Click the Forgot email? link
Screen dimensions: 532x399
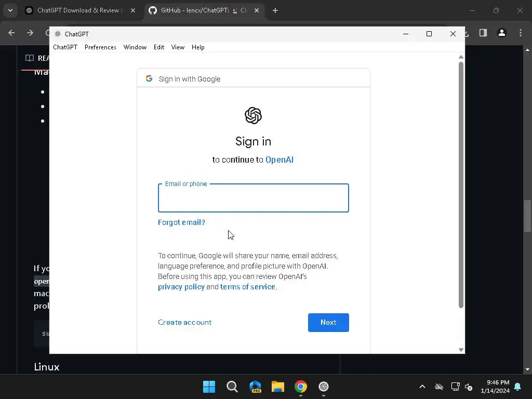click(181, 222)
